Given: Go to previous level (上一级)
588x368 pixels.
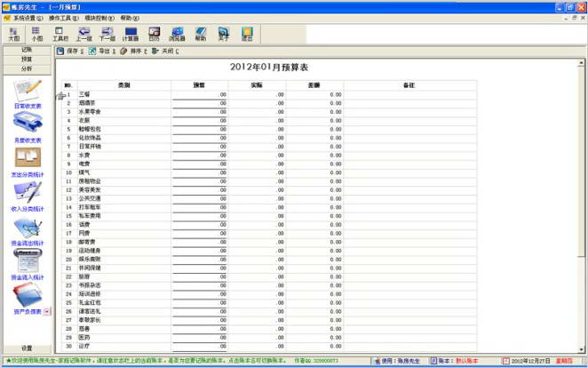Looking at the screenshot, I should (83, 34).
